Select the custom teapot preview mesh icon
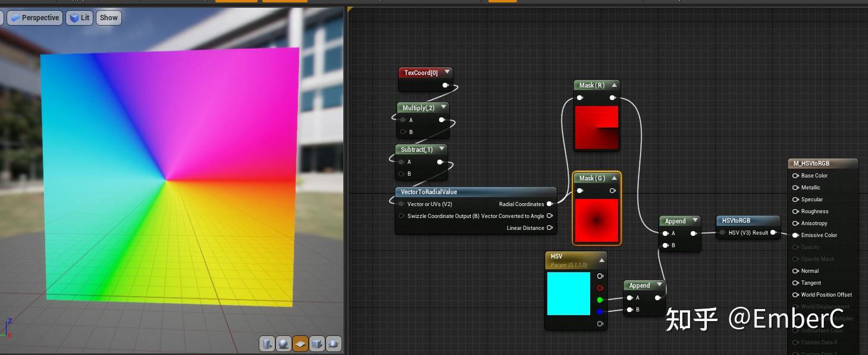Image resolution: width=868 pixels, height=355 pixels. point(333,344)
